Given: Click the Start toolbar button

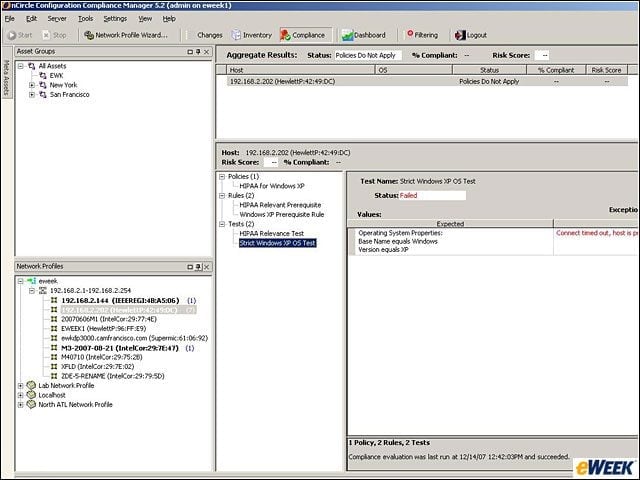Looking at the screenshot, I should pyautogui.click(x=20, y=35).
